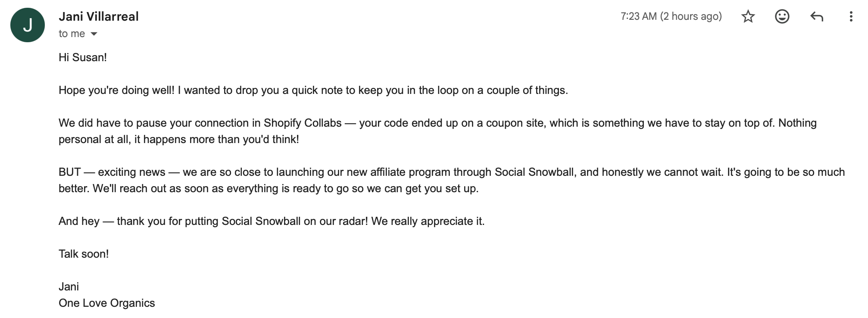
Task: Click the "Talk soon!" closing line
Action: pos(84,254)
